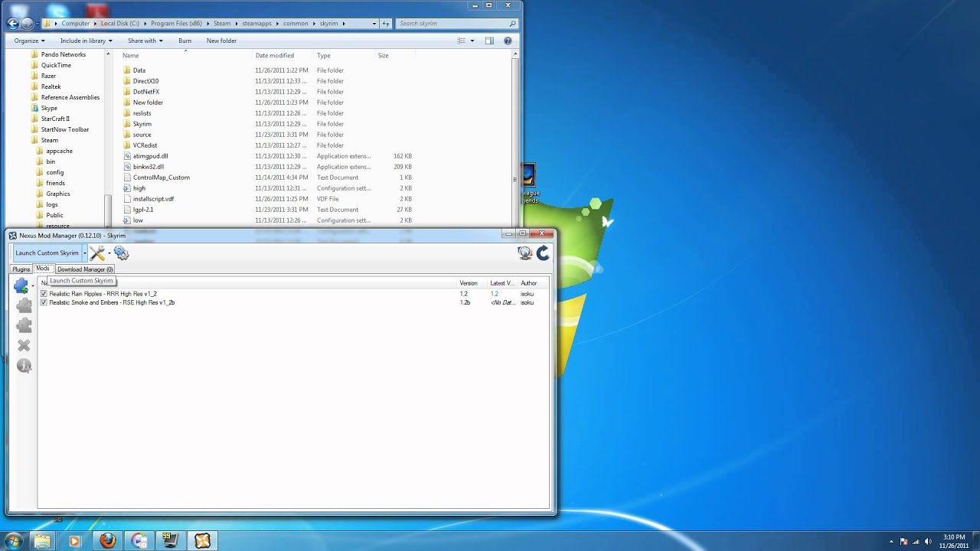Click the deactivate mod puzzle icon
Viewport: 980px width, 551px height.
[24, 325]
